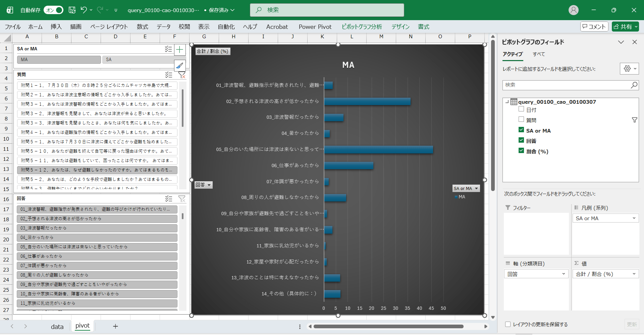
Task: Open chart styles paintbrush button
Action: pyautogui.click(x=180, y=65)
